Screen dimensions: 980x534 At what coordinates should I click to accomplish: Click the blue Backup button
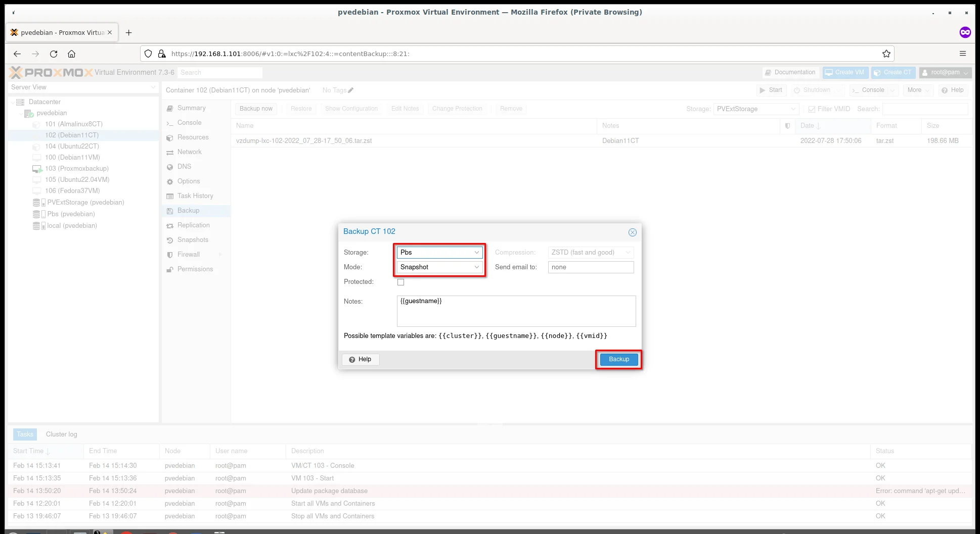(x=618, y=360)
